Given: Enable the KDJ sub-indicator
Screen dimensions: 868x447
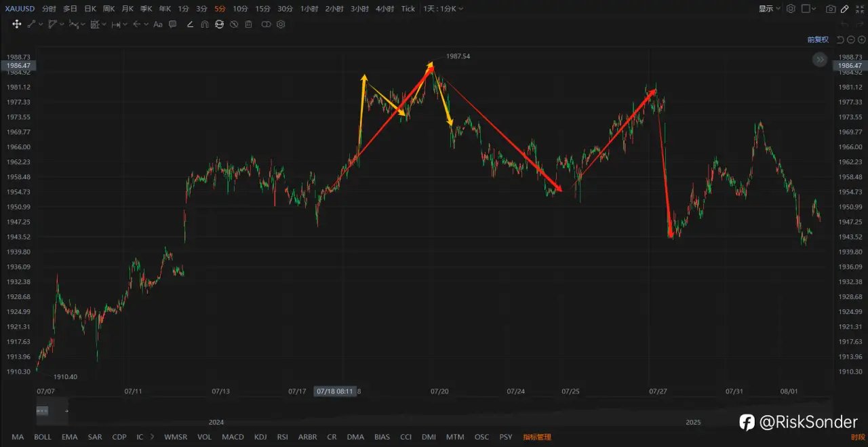Looking at the screenshot, I should (x=260, y=437).
